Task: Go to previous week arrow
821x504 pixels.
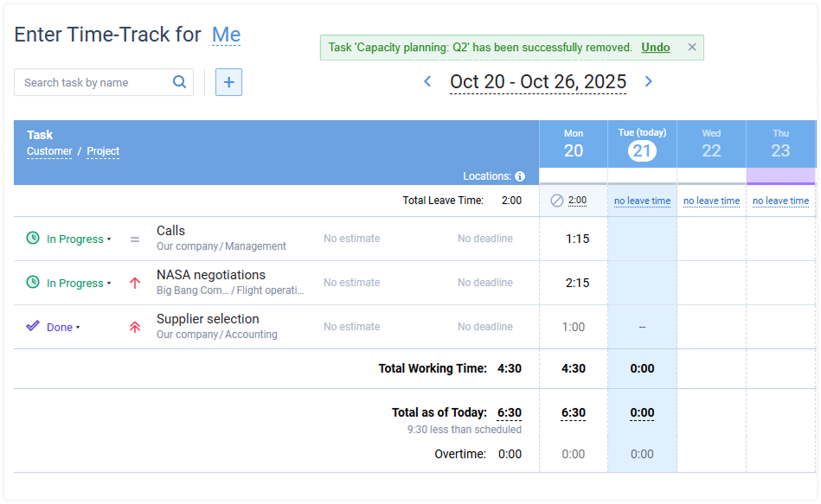Action: coord(427,81)
